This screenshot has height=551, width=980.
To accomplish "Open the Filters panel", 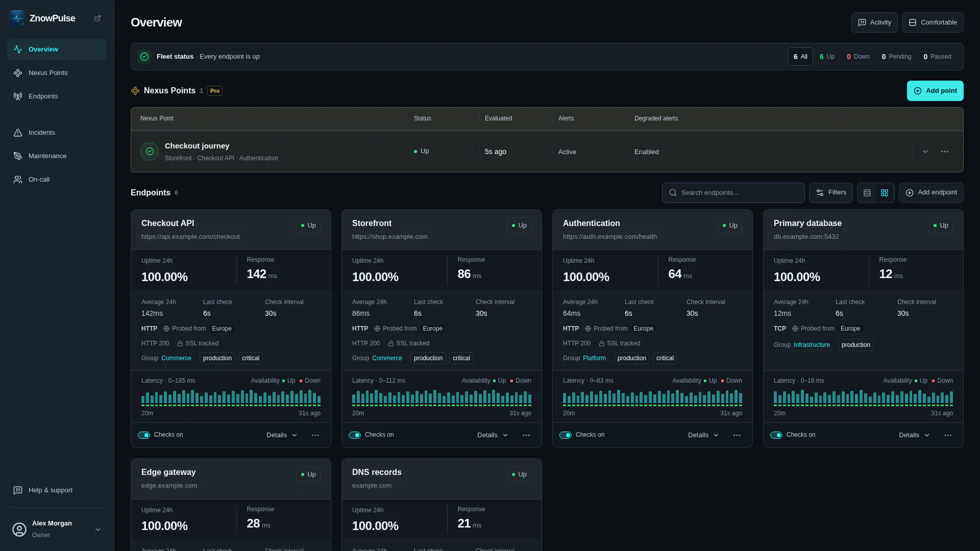I will tap(831, 193).
